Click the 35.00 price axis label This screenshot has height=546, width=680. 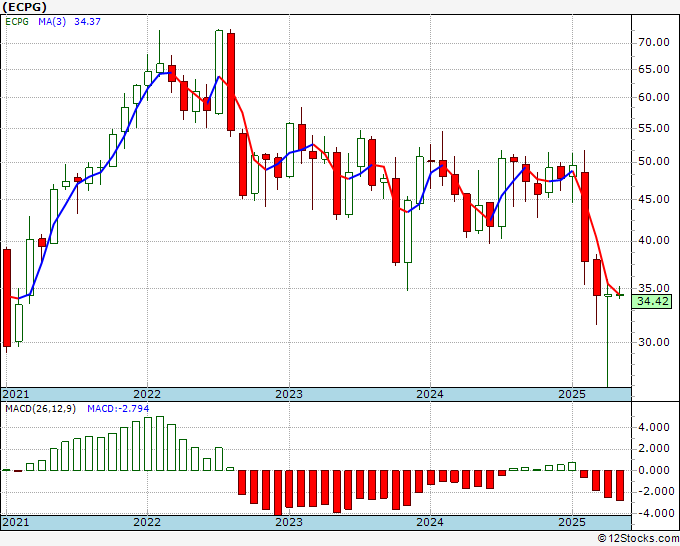tap(654, 288)
